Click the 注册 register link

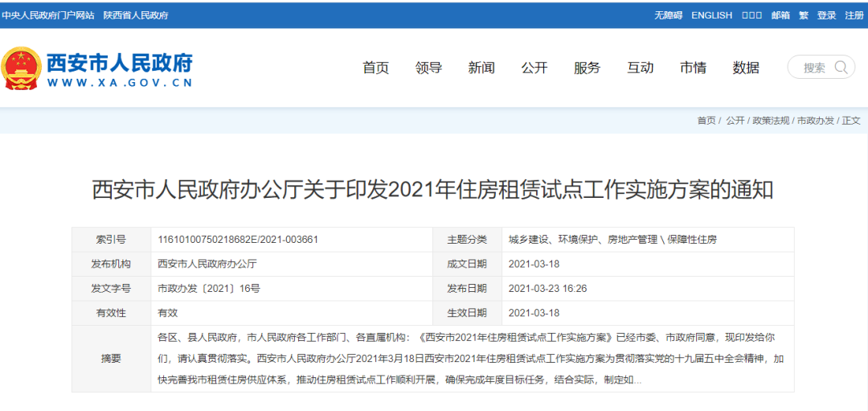[x=854, y=15]
